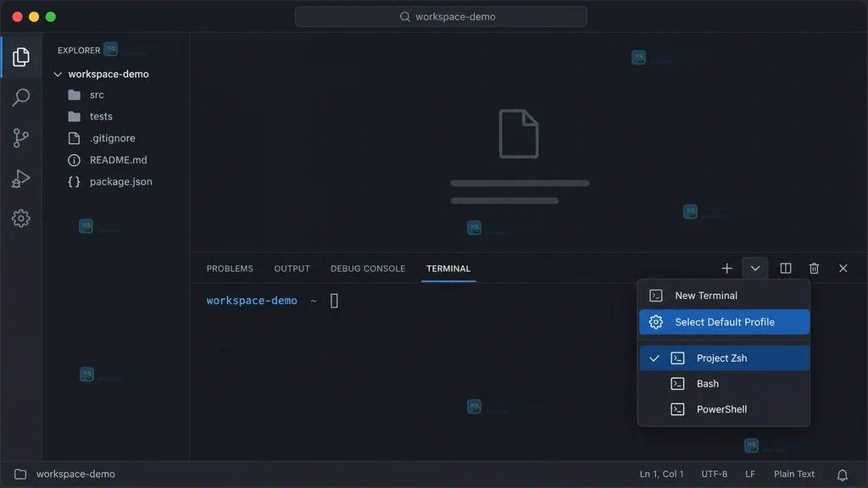Switch to the OUTPUT tab

[292, 269]
